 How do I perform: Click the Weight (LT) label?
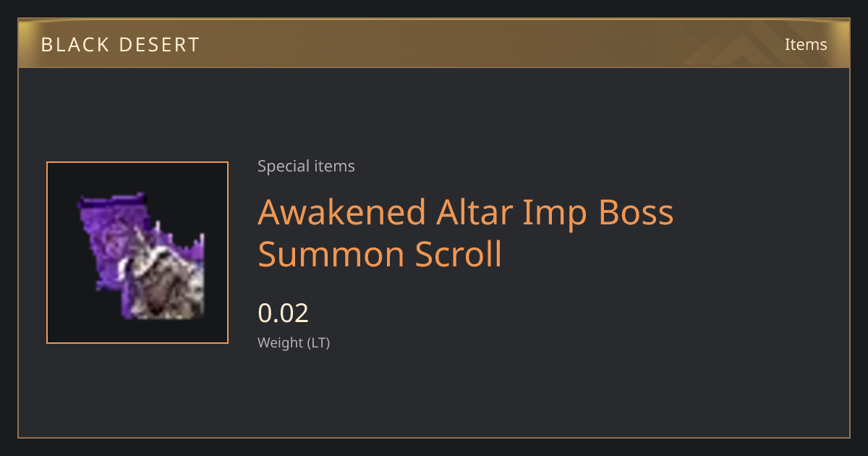coord(294,343)
